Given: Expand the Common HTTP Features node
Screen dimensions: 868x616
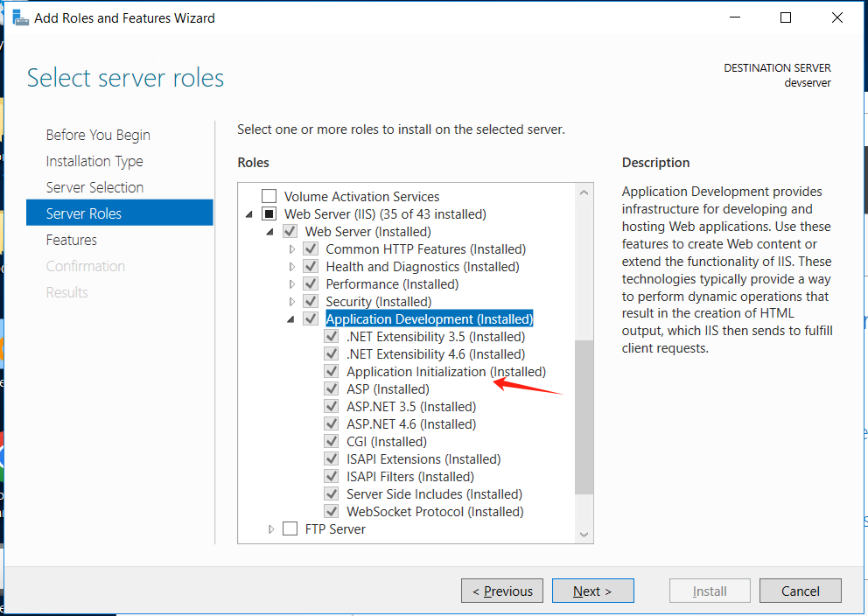Looking at the screenshot, I should click(x=291, y=249).
